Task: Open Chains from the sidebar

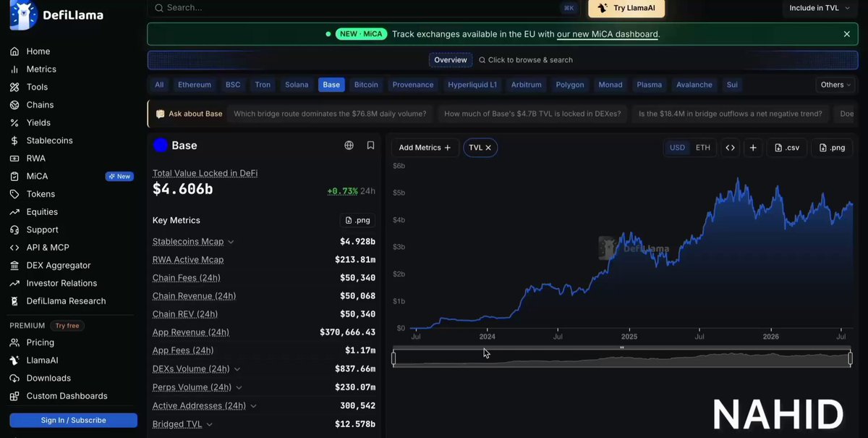Action: click(x=40, y=105)
